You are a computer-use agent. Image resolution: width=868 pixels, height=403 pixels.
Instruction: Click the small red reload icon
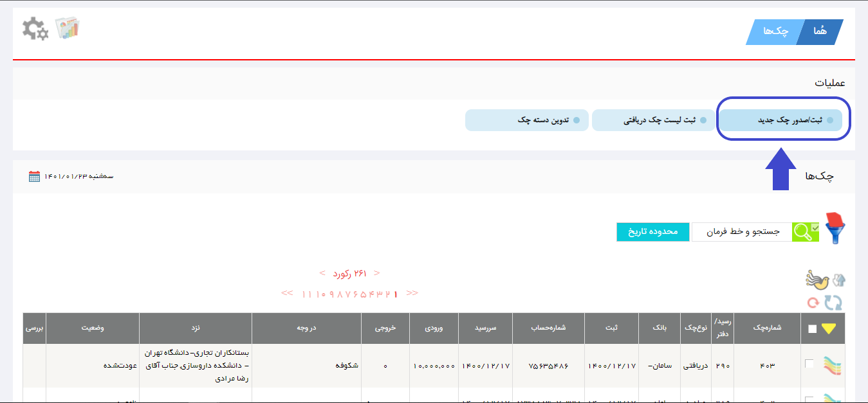tap(813, 303)
